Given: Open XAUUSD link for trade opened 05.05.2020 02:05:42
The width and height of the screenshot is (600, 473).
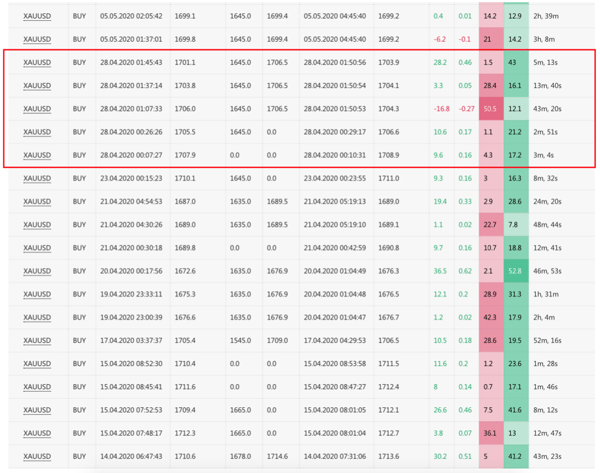Looking at the screenshot, I should tap(36, 17).
